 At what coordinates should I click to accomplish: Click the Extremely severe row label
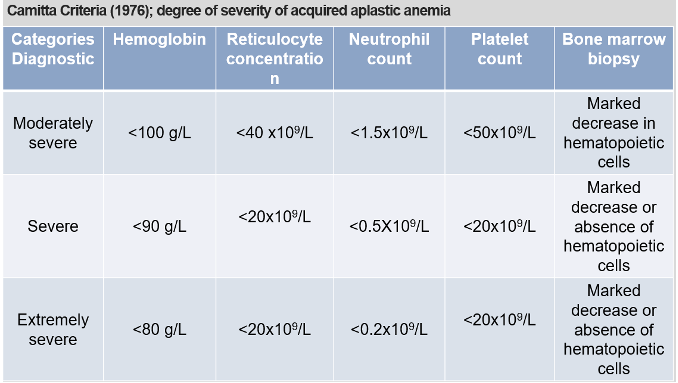(x=53, y=329)
